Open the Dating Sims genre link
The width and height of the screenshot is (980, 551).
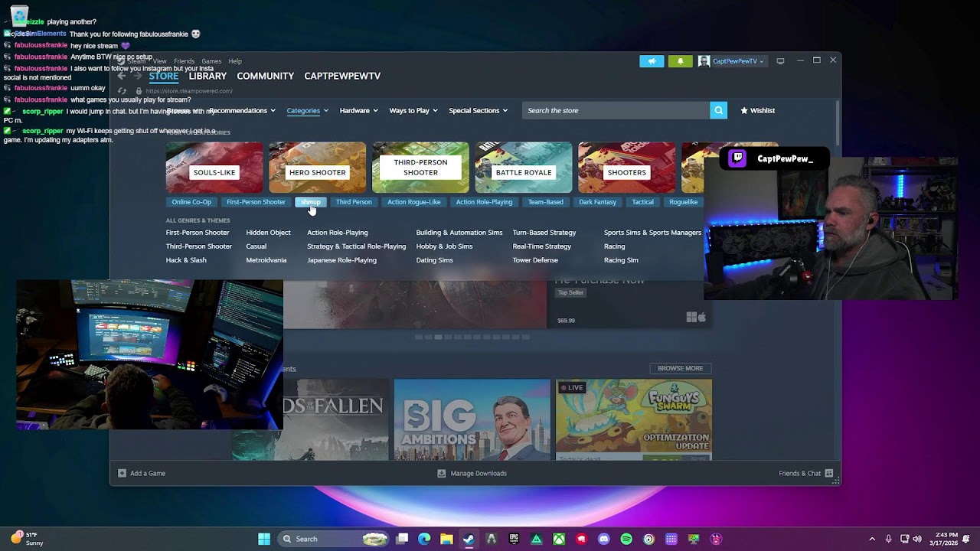point(434,260)
